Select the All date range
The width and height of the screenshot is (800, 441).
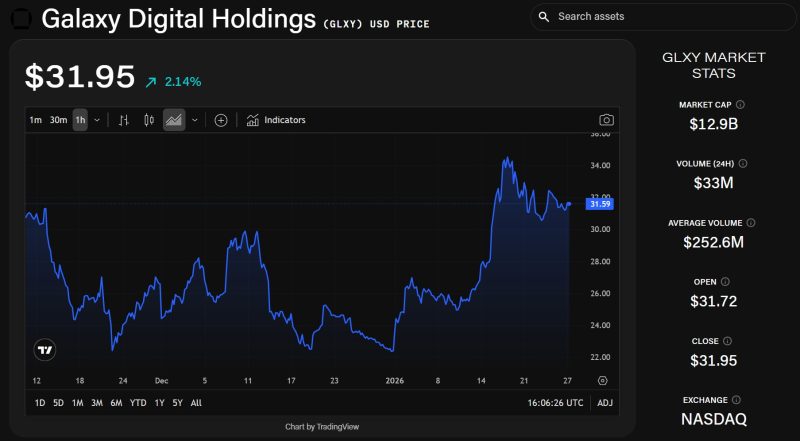(196, 403)
